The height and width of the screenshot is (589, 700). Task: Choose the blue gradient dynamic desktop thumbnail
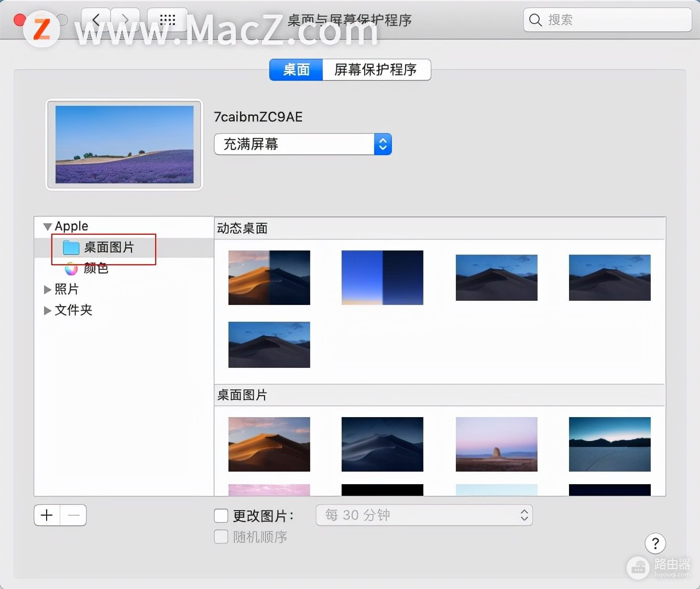(x=382, y=277)
